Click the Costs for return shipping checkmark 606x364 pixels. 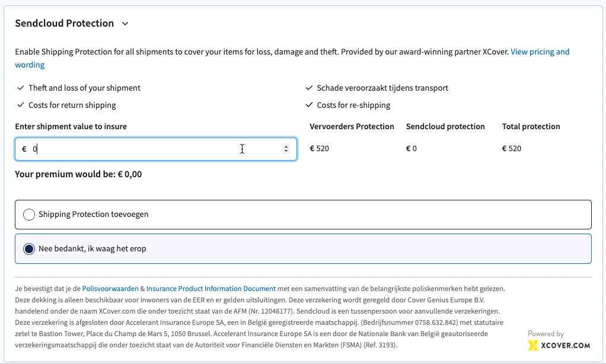21,105
